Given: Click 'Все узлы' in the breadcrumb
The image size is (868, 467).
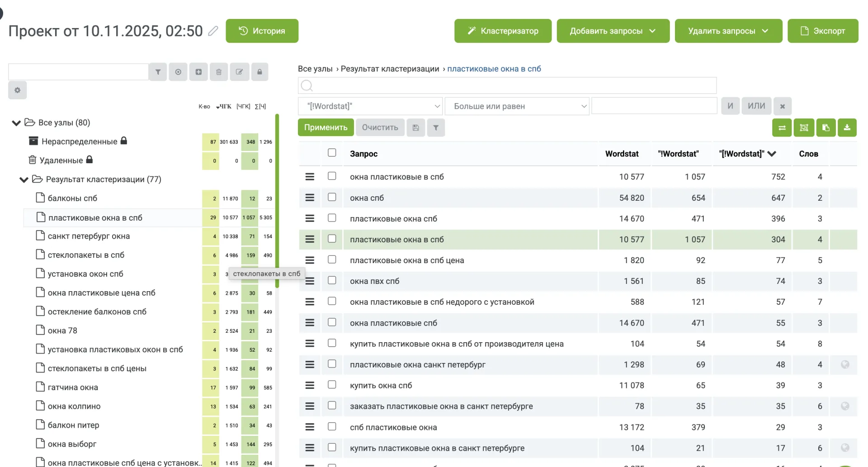Looking at the screenshot, I should click(315, 69).
